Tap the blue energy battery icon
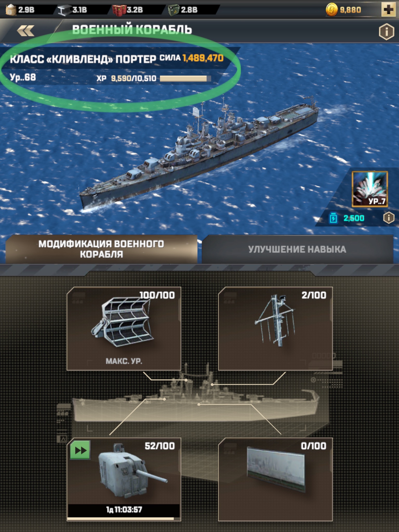This screenshot has width=399, height=532. coord(333,218)
